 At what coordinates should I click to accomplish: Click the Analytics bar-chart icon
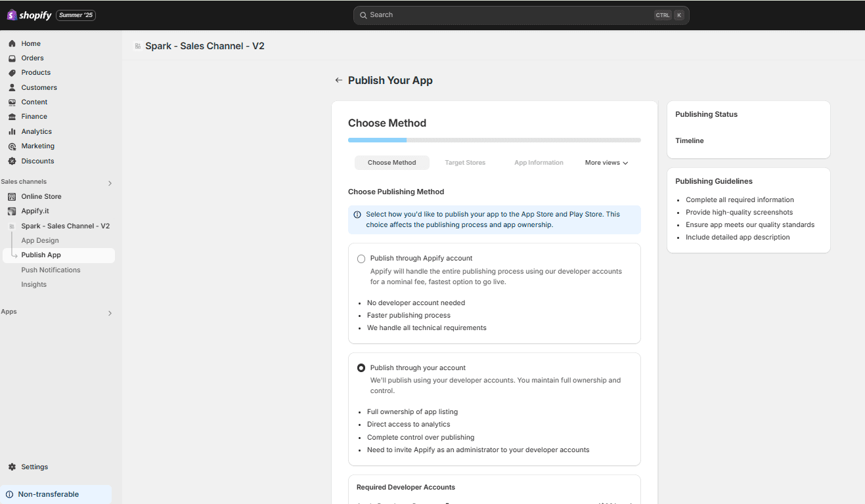[12, 131]
